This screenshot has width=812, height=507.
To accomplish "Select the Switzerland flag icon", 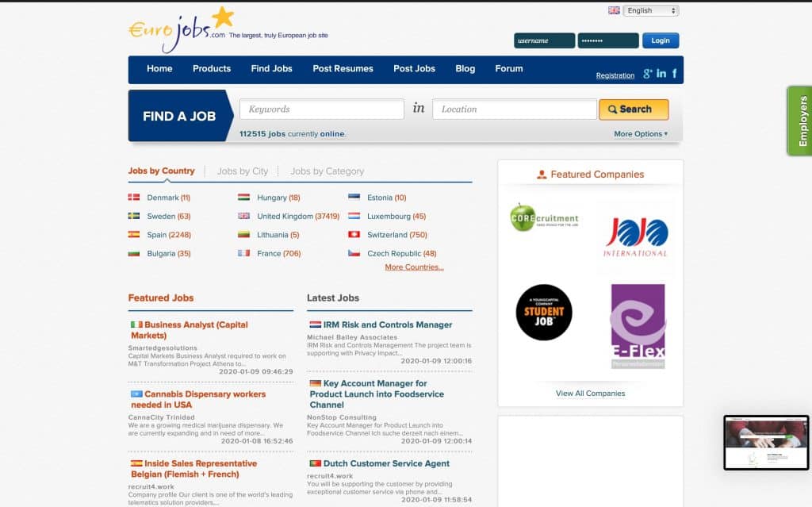I will pos(355,235).
